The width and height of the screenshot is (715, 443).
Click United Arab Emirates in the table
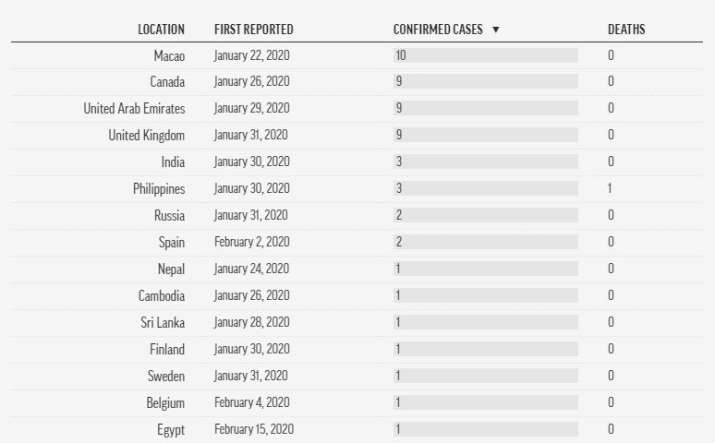point(134,108)
